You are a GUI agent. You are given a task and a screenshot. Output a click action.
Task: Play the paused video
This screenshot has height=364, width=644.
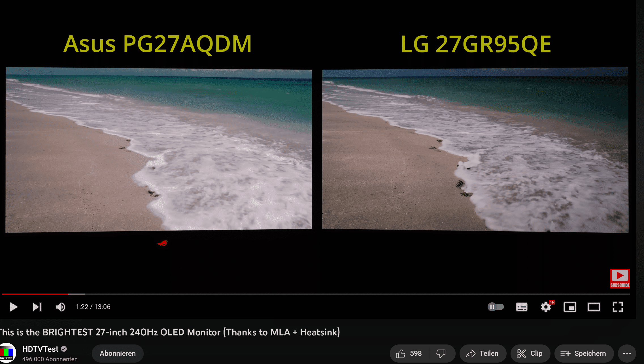pos(13,307)
